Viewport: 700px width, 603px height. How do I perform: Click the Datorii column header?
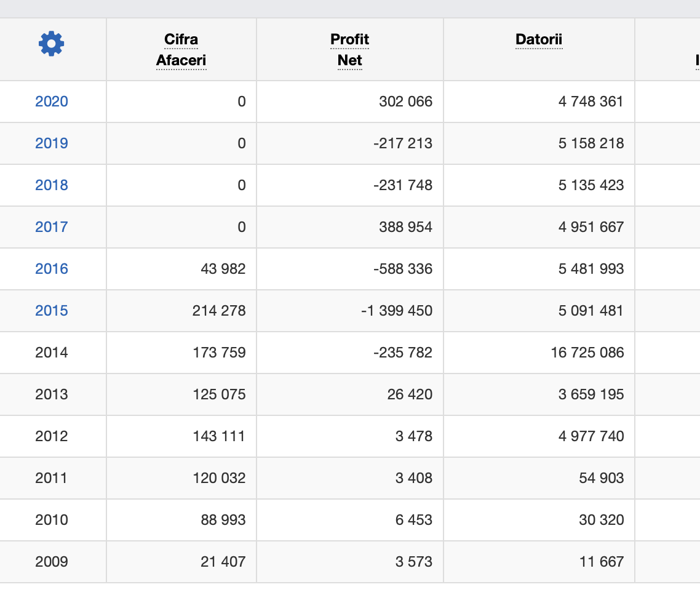click(539, 40)
